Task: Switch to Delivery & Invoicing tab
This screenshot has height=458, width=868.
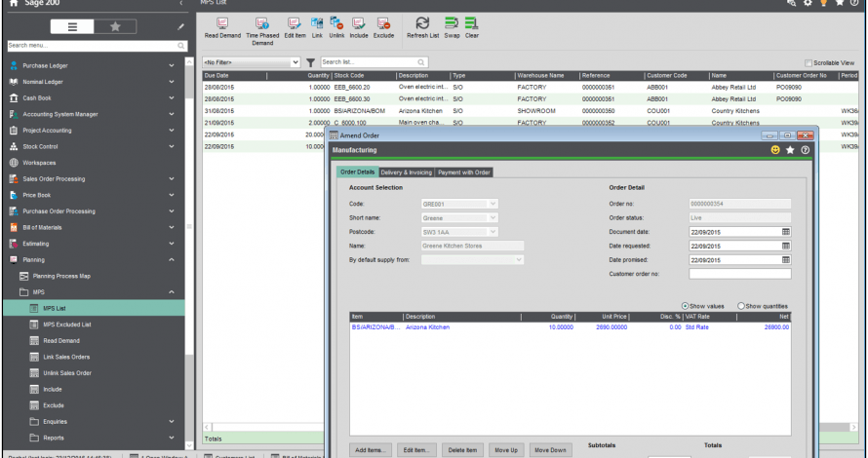Action: click(407, 172)
